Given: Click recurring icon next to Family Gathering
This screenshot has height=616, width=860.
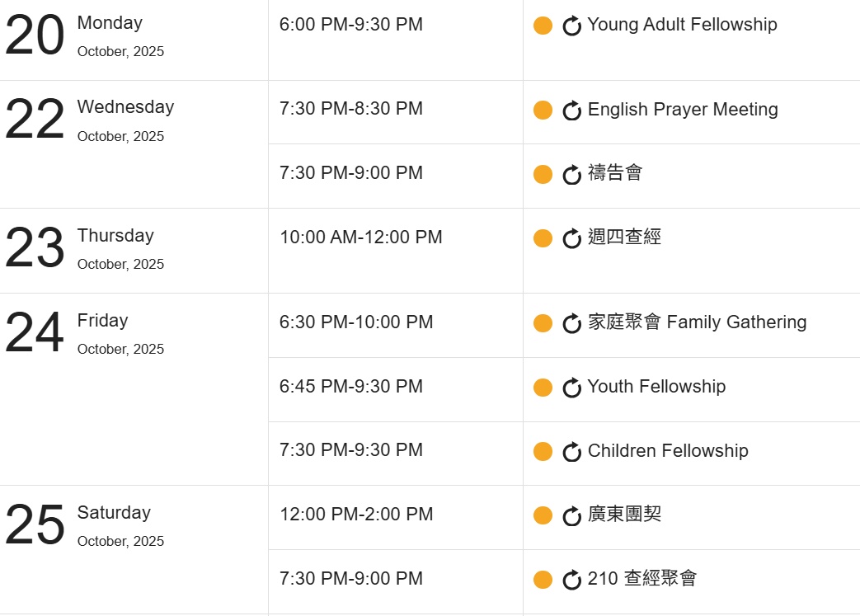Looking at the screenshot, I should pyautogui.click(x=572, y=324).
